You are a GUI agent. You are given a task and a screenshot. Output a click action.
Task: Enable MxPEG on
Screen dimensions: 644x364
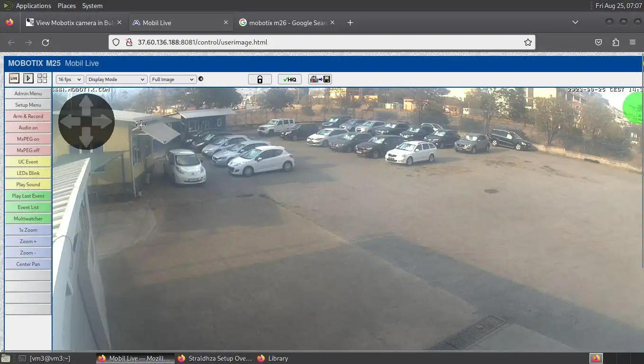click(x=28, y=139)
